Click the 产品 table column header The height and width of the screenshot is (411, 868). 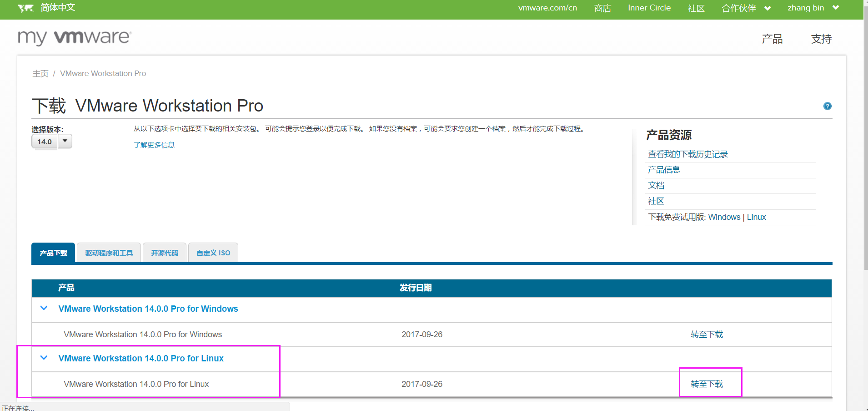click(66, 288)
